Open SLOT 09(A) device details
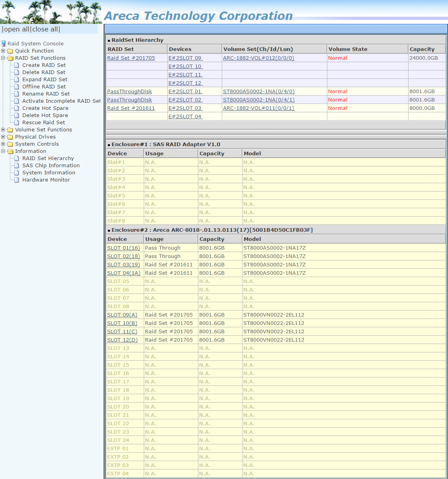The image size is (448, 479). tap(122, 315)
